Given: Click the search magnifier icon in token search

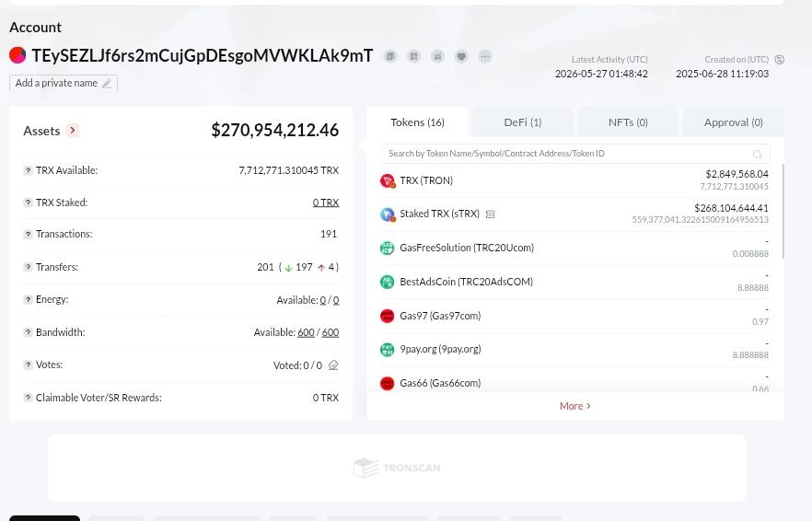Looking at the screenshot, I should coord(757,154).
